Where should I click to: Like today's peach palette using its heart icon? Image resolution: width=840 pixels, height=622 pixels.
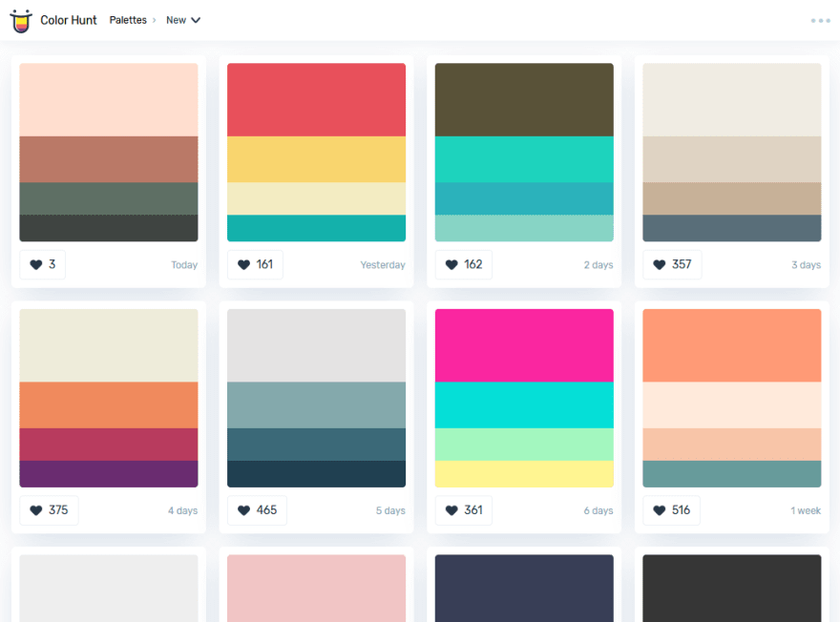pyautogui.click(x=35, y=264)
